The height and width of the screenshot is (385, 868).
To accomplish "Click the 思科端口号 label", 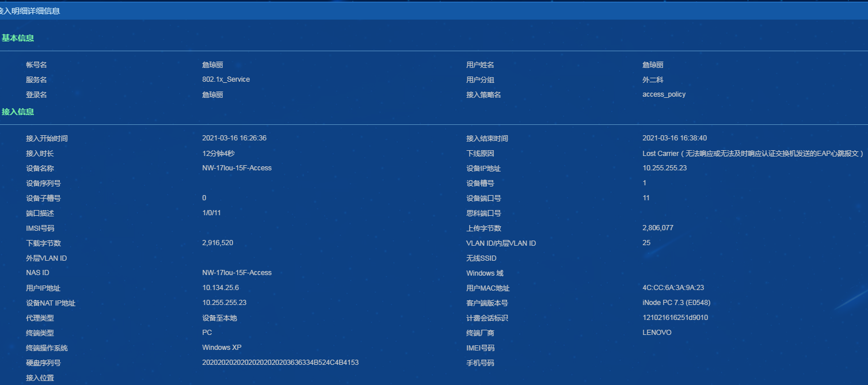I will (x=484, y=214).
